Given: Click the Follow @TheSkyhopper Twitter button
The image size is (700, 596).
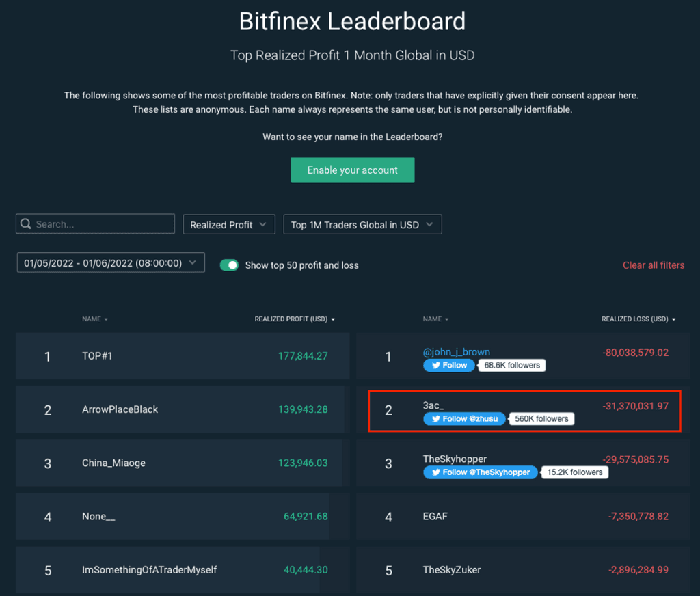Looking at the screenshot, I should tap(481, 472).
